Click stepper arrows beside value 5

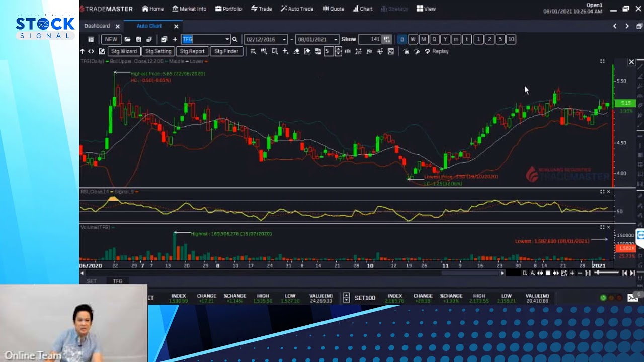pyautogui.click(x=338, y=51)
